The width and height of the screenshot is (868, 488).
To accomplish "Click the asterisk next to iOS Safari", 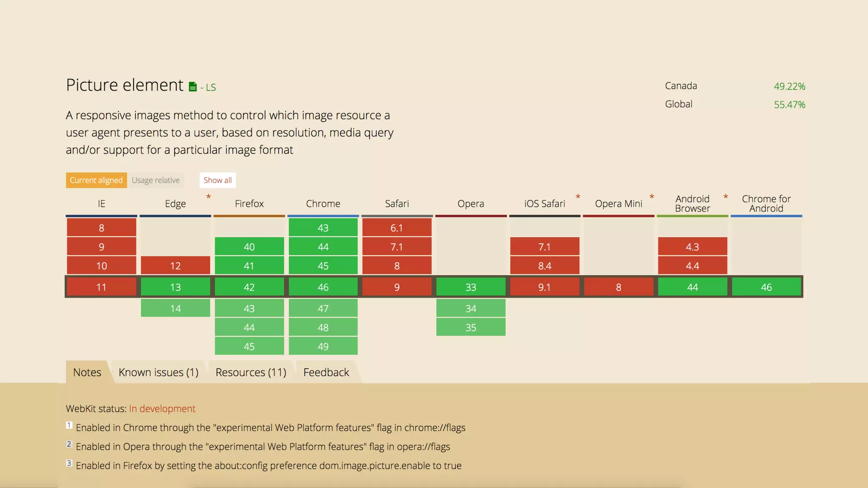I will [578, 197].
